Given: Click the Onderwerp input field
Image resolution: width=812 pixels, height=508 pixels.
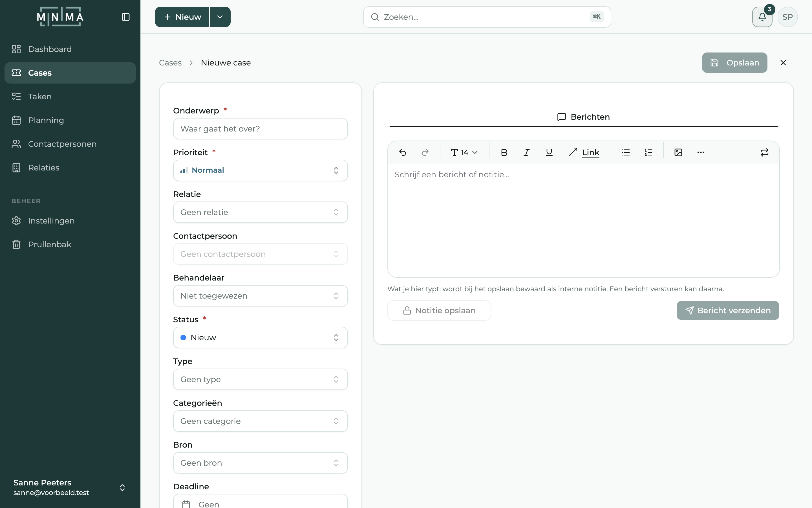Looking at the screenshot, I should tap(261, 129).
